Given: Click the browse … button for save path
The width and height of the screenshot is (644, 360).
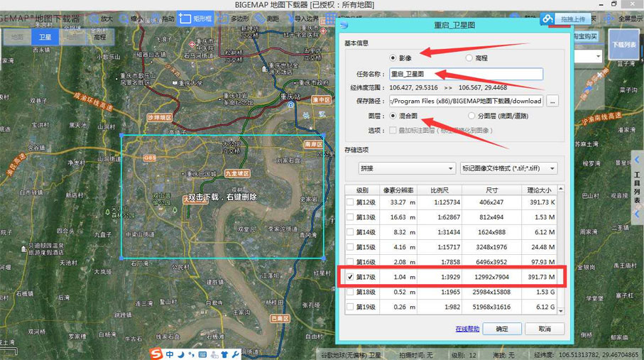Looking at the screenshot, I should (x=552, y=101).
